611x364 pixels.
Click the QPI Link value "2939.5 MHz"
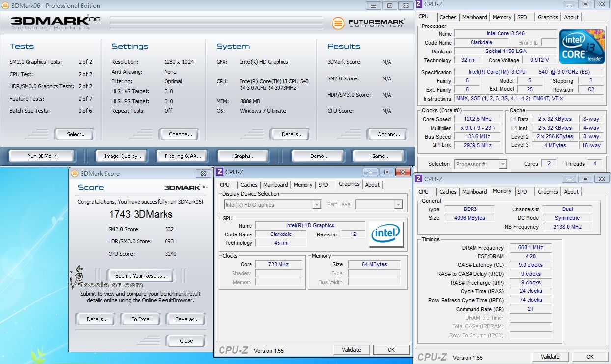(x=478, y=145)
